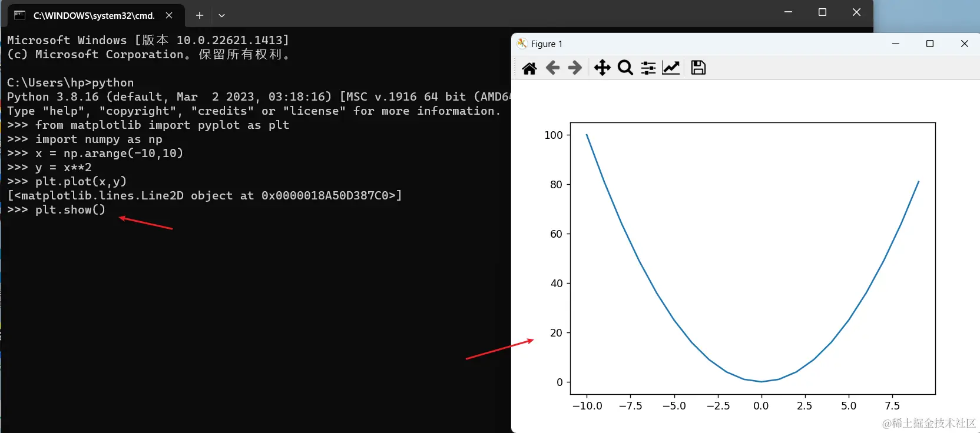Click the x-axis tick label 7.5
The height and width of the screenshot is (433, 980).
click(892, 406)
